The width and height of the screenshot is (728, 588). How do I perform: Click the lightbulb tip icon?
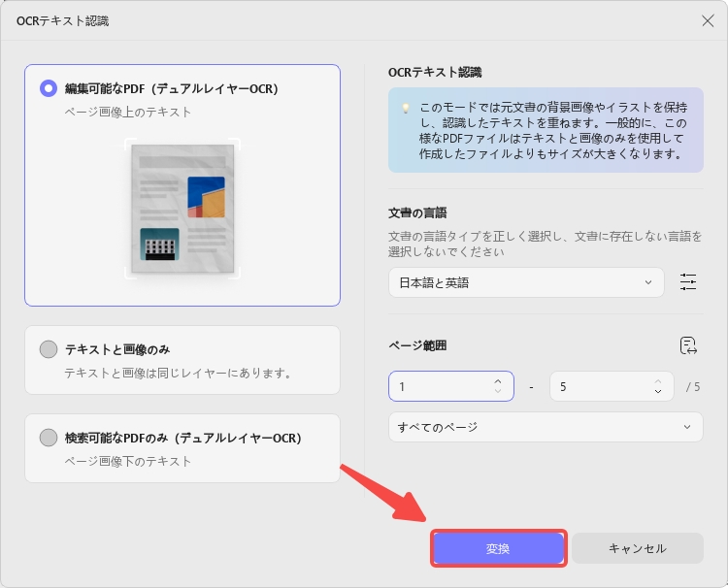406,108
